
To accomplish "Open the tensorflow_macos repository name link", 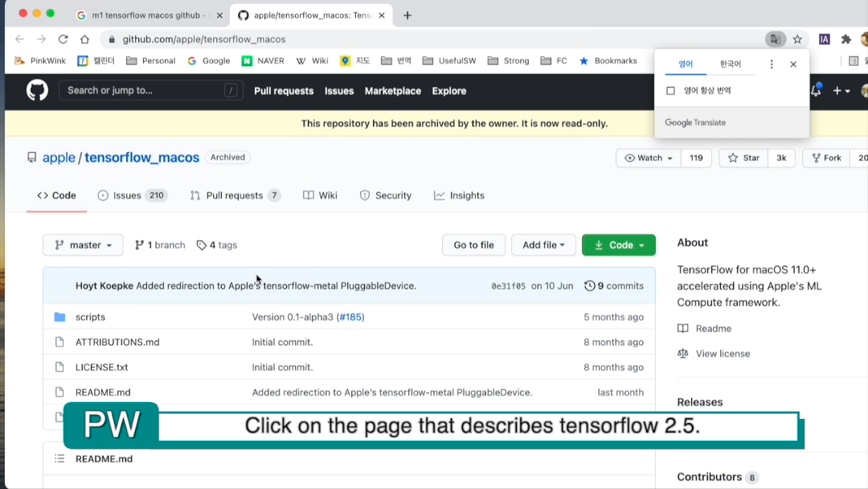I will [x=141, y=158].
